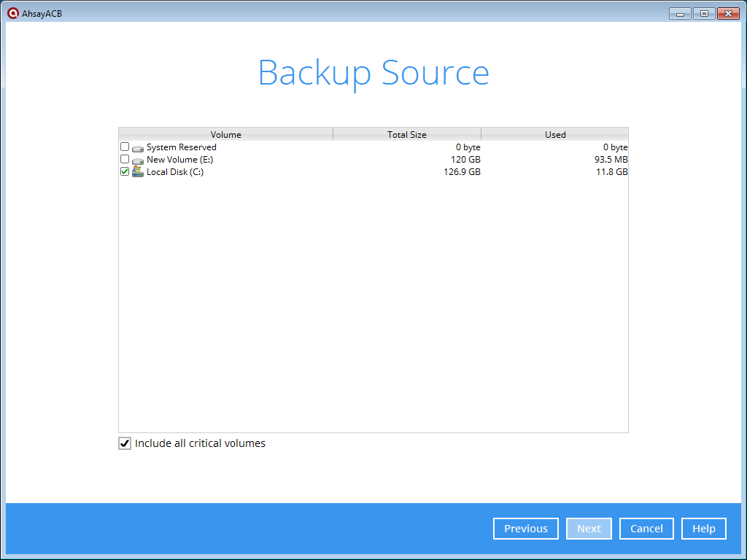Minimize the AhsayACB window
The width and height of the screenshot is (747, 560).
click(680, 13)
